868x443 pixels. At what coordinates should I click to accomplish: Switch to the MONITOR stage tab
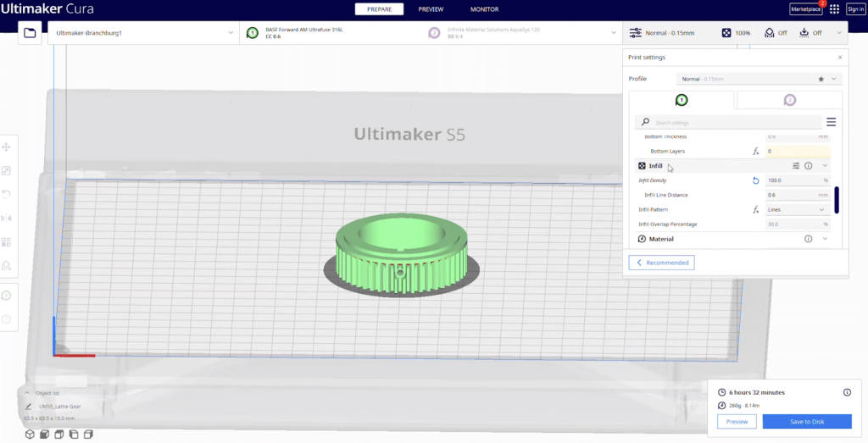(x=484, y=9)
